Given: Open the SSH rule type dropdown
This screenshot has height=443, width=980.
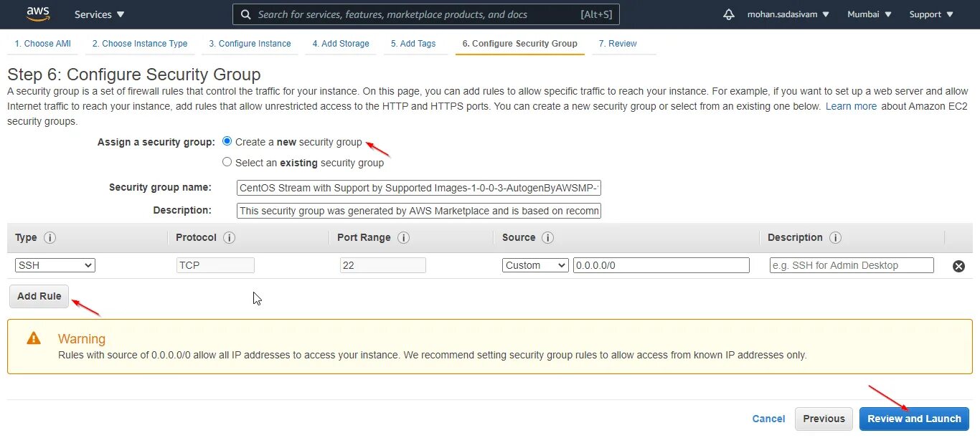Looking at the screenshot, I should [x=55, y=265].
